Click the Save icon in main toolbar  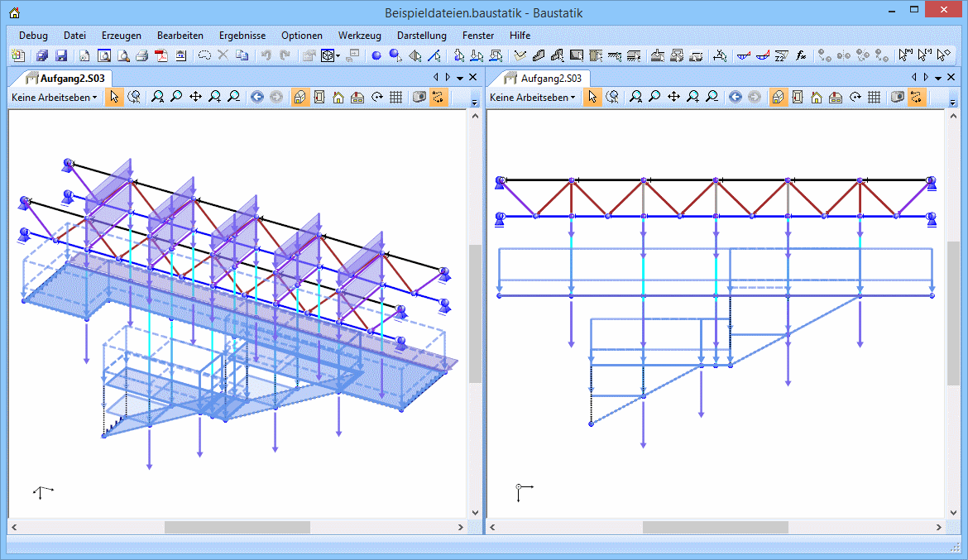point(61,55)
